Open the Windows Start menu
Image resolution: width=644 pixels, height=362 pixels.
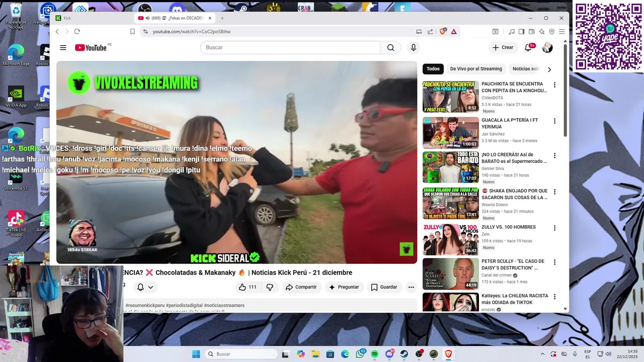click(x=196, y=354)
